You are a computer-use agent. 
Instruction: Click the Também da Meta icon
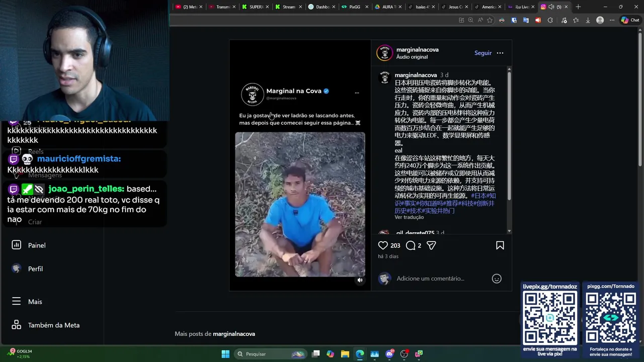pos(17,325)
